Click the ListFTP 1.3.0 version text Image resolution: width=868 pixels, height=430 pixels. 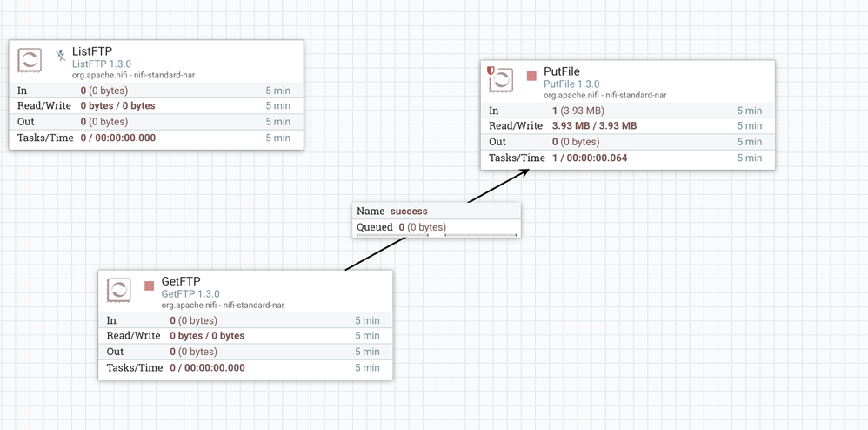point(101,64)
